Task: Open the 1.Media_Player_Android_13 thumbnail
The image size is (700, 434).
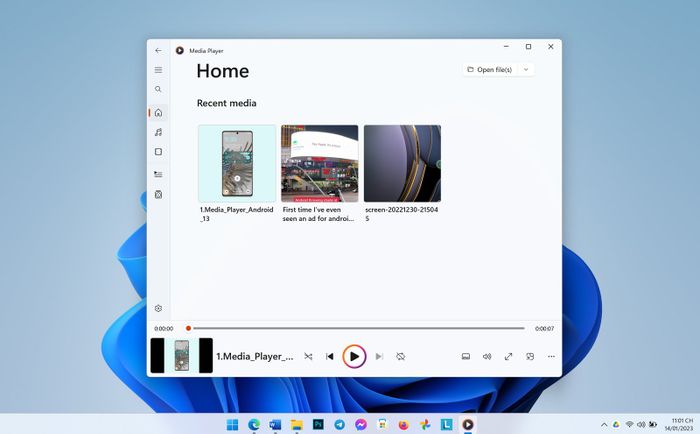Action: pos(237,163)
